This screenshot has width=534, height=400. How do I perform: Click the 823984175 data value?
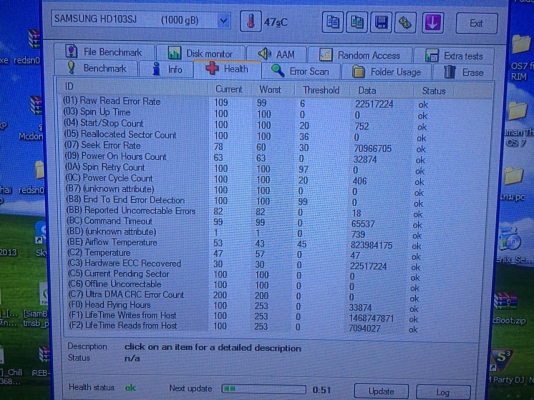[371, 245]
